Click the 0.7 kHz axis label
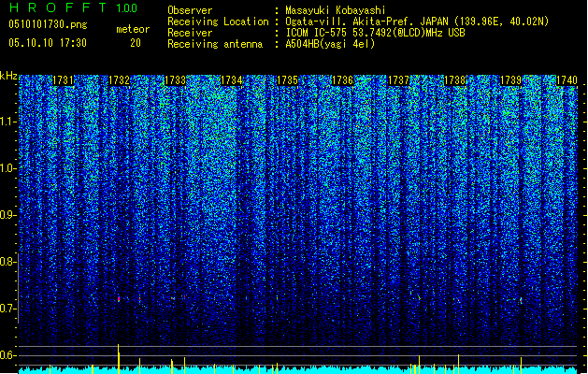588x374 pixels. (8, 309)
